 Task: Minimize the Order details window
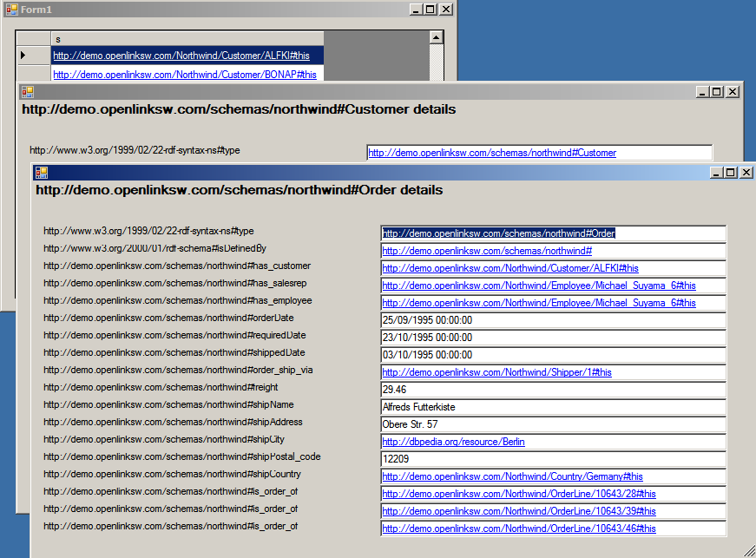point(716,173)
